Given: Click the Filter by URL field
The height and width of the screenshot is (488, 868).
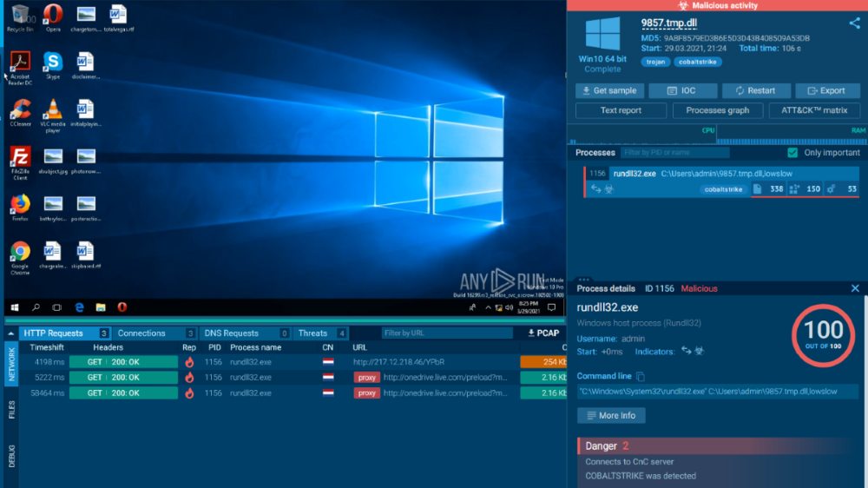Looking at the screenshot, I should point(447,333).
